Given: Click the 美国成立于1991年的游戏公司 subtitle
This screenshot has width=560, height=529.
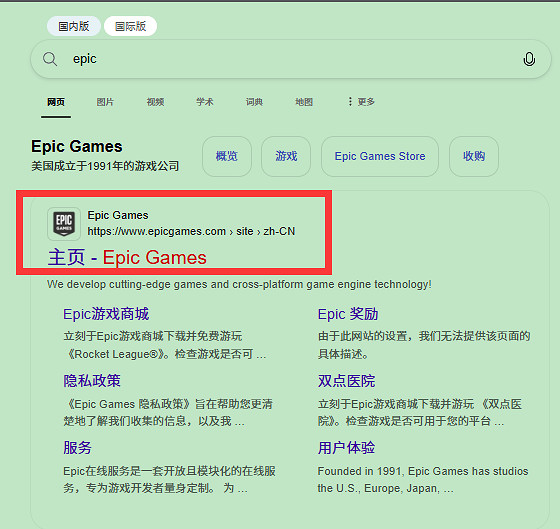Looking at the screenshot, I should 105,166.
